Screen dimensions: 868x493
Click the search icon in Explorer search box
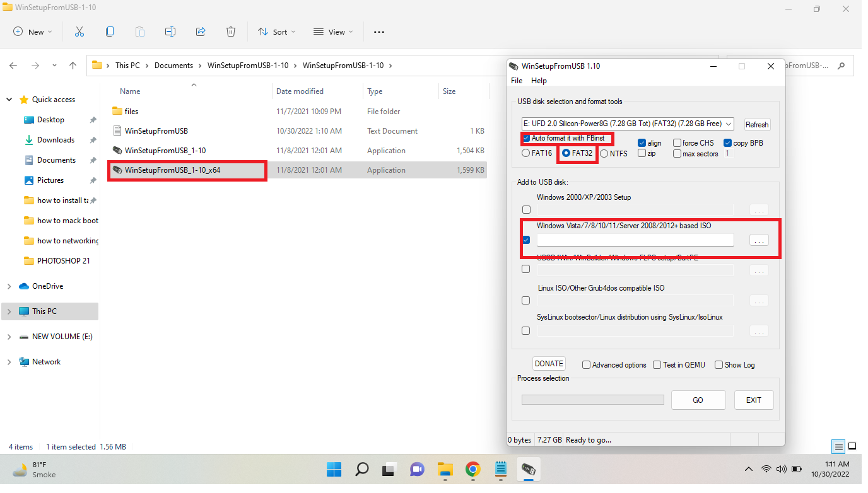pos(841,65)
